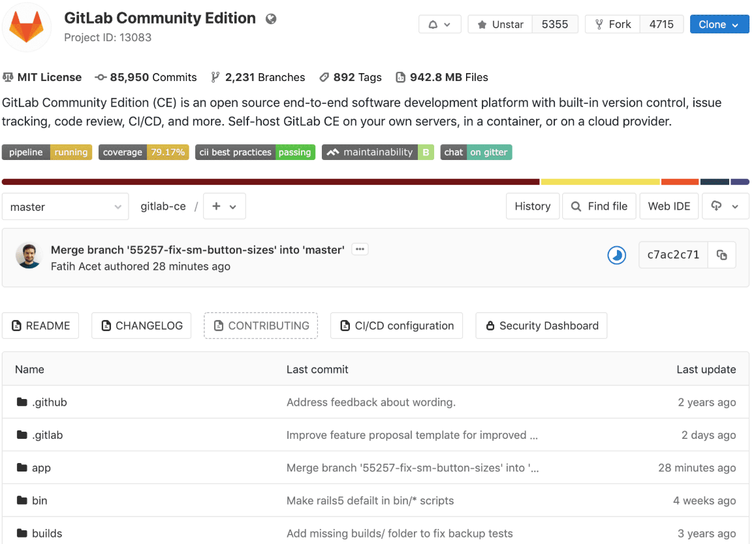
Task: Open the download source code dropdown
Action: (725, 206)
